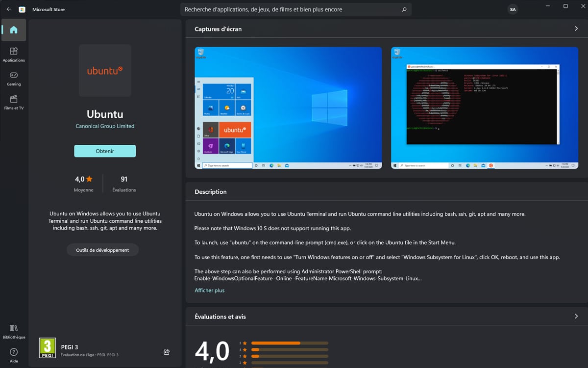Open Canonical Group Limited publisher link
The height and width of the screenshot is (368, 588).
click(105, 126)
